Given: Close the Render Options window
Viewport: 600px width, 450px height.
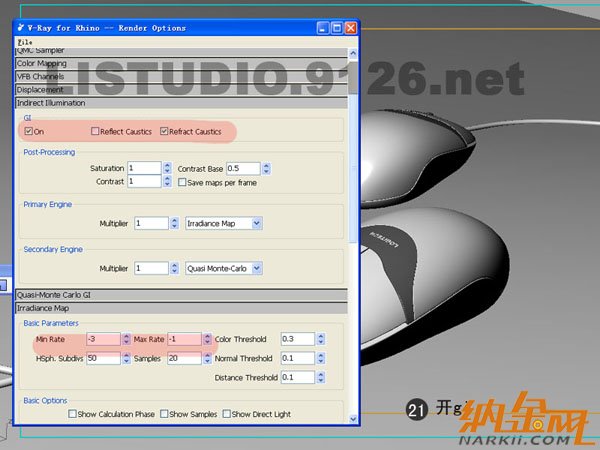Looking at the screenshot, I should (x=351, y=28).
